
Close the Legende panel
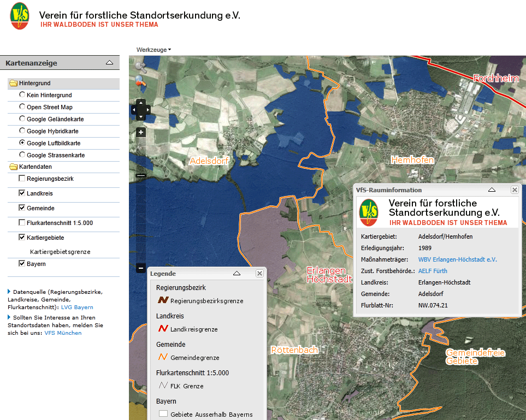[259, 274]
